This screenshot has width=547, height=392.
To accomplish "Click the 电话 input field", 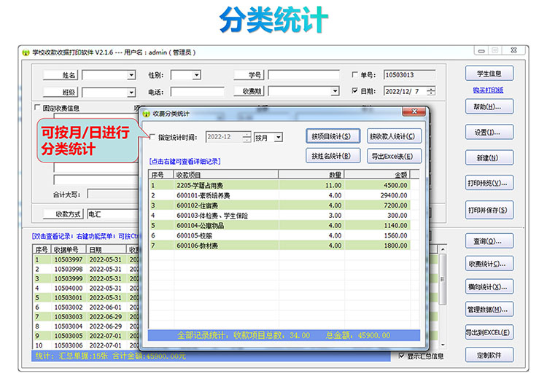I will (197, 92).
